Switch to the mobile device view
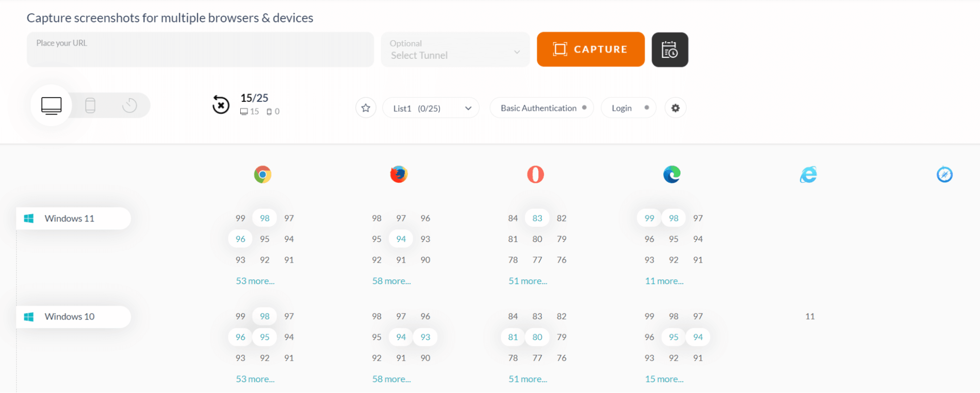 [90, 105]
